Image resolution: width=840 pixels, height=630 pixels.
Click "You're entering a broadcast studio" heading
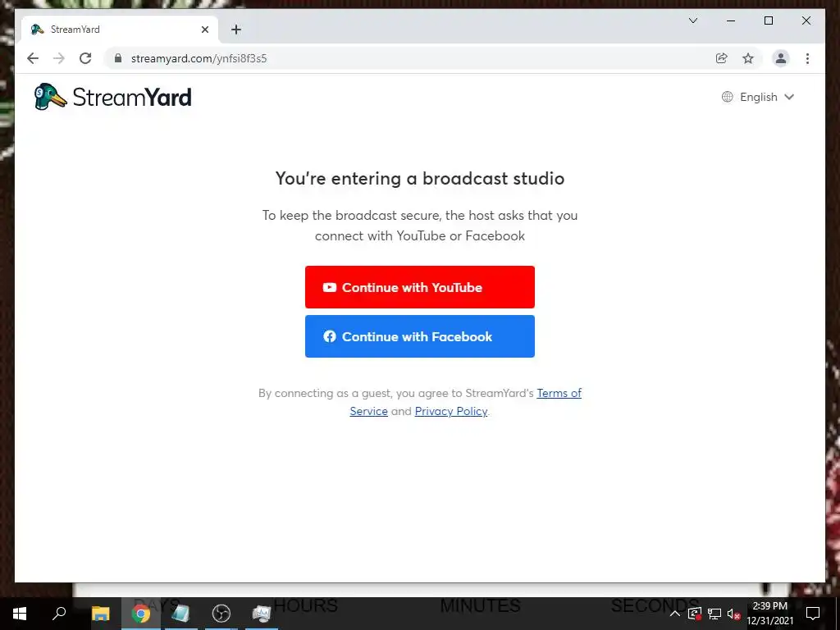(x=419, y=178)
